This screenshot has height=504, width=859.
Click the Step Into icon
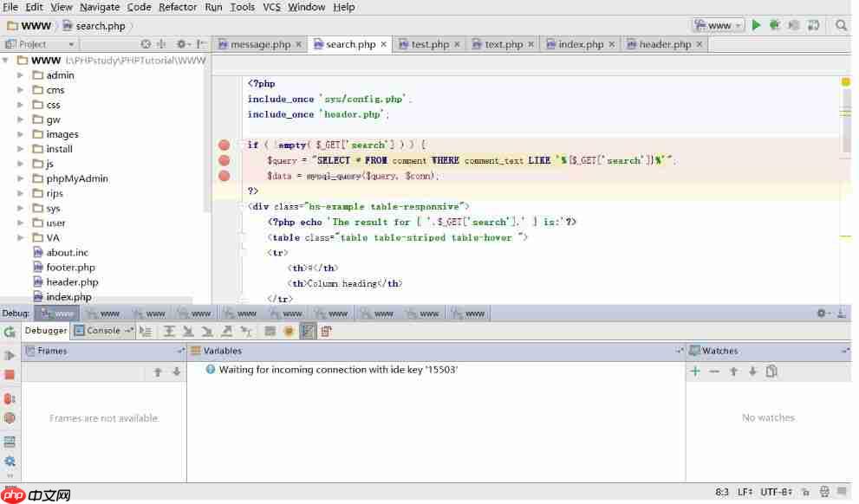tap(188, 331)
